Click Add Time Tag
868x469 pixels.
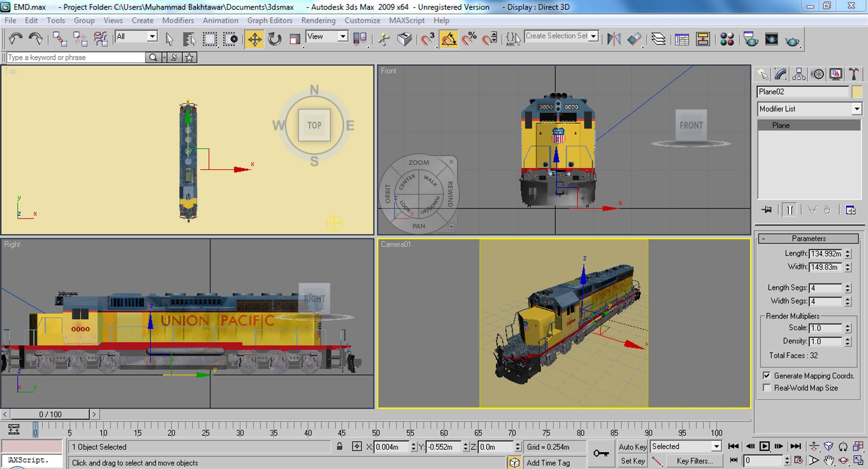[x=548, y=463]
